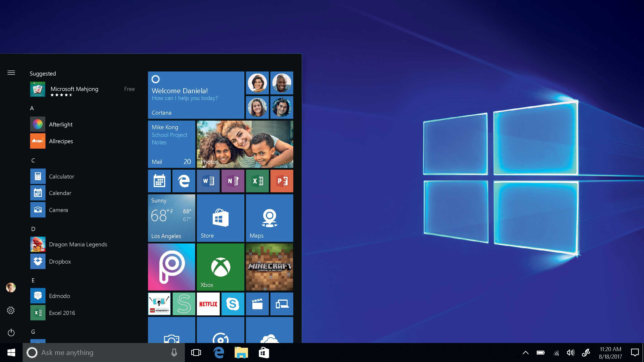The width and height of the screenshot is (644, 362).
Task: Open the volume control in tray
Action: 570,352
